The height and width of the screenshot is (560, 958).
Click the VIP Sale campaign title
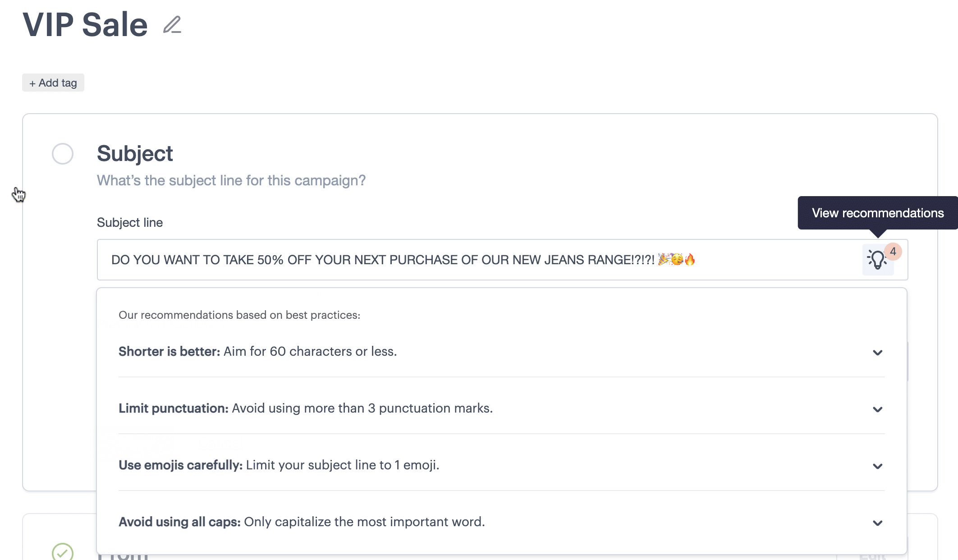[x=85, y=25]
